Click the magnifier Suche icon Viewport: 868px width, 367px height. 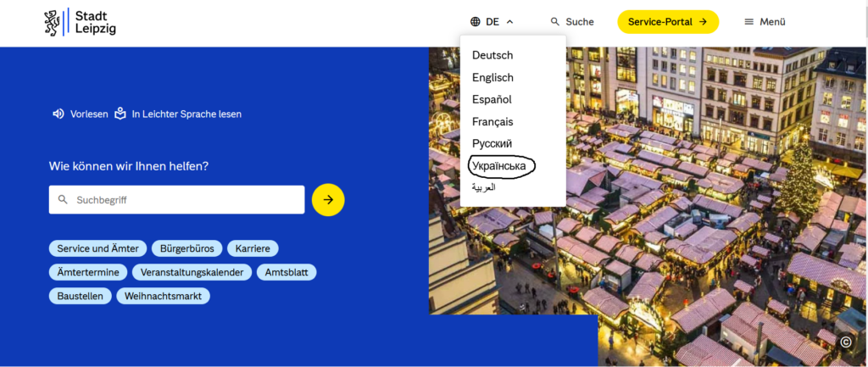555,22
